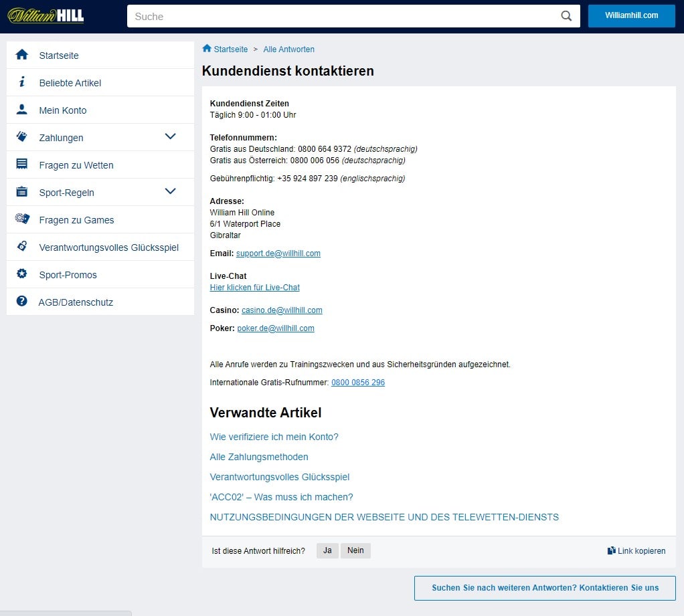684x616 pixels.
Task: Click Link kopieren text
Action: 642,551
